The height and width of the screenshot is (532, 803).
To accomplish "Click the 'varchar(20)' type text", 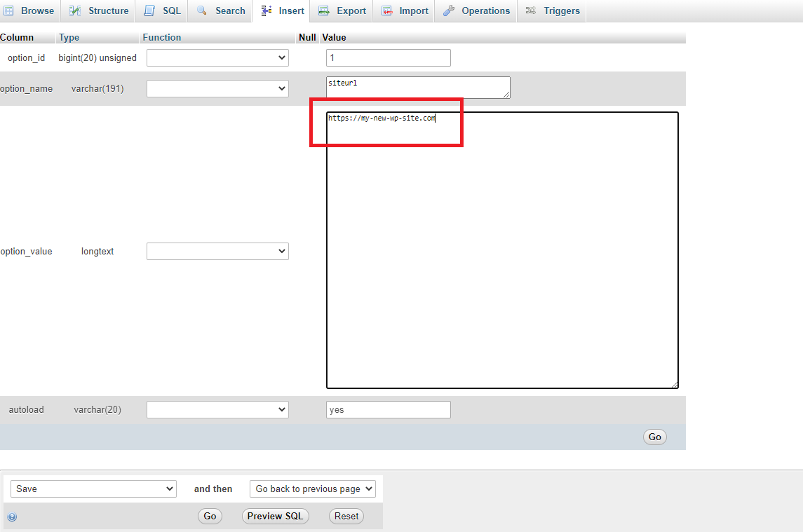I will tap(97, 409).
